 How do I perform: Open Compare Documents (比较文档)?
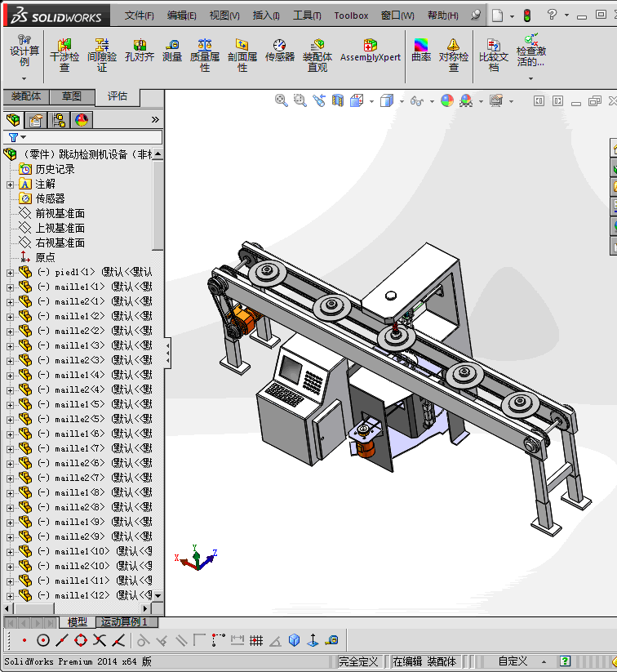(494, 56)
